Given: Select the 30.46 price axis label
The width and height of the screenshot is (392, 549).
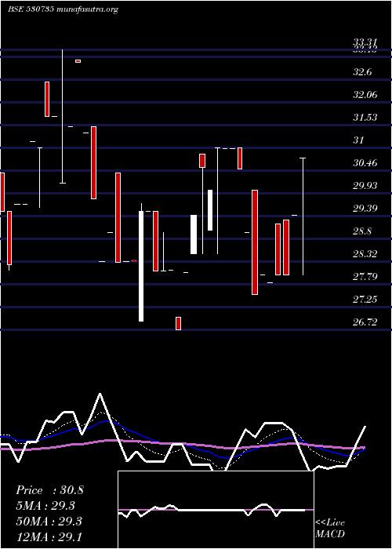Looking at the screenshot, I should [x=365, y=163].
